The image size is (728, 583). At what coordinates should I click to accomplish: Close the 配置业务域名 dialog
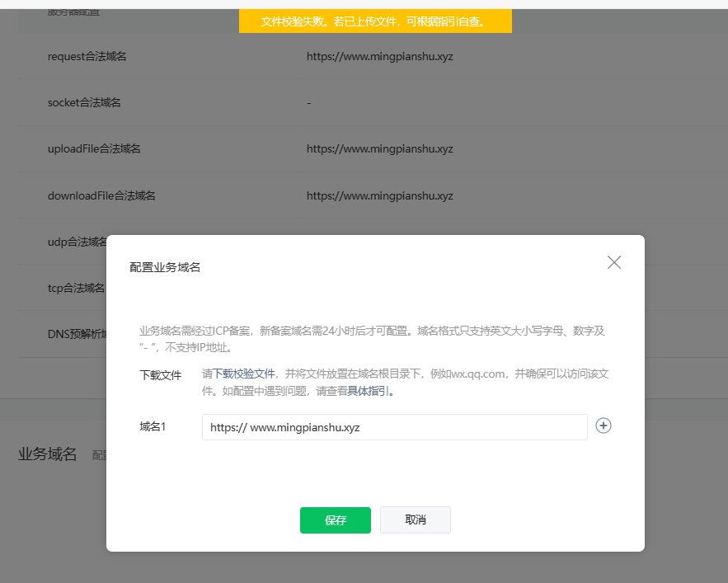click(x=613, y=262)
